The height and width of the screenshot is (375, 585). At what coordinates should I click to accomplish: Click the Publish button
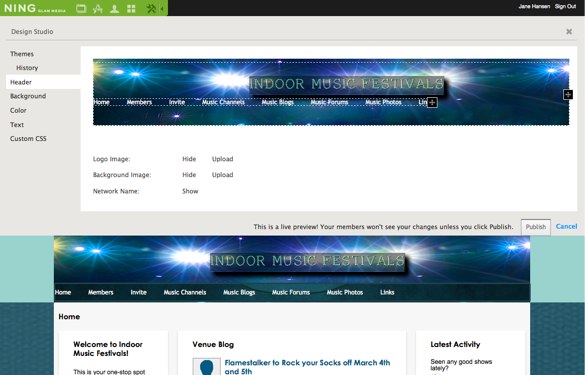click(535, 227)
